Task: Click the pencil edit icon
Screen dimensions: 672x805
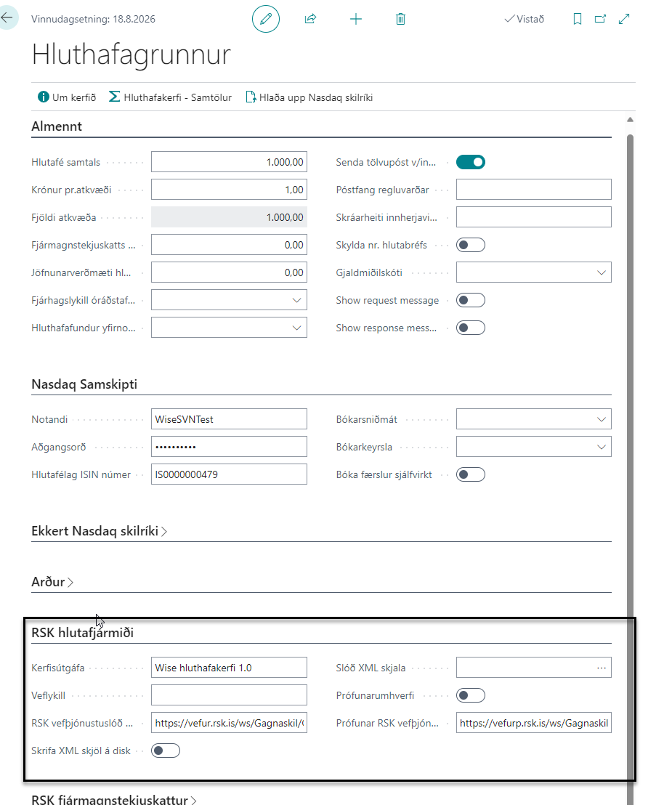Action: (x=266, y=20)
